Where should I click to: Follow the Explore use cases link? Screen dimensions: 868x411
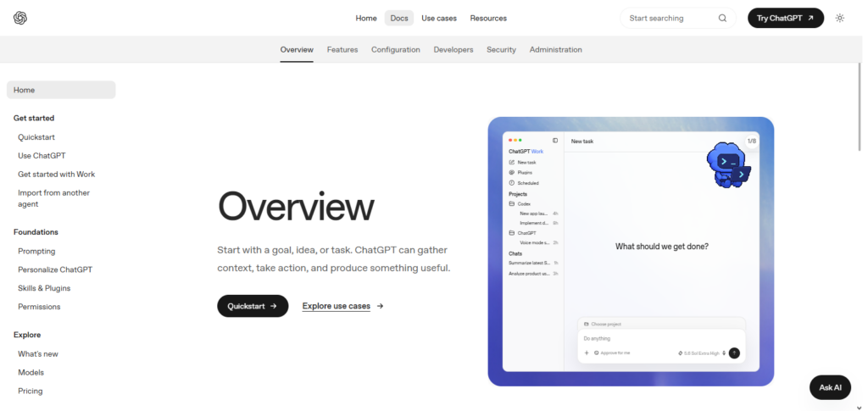pos(336,306)
